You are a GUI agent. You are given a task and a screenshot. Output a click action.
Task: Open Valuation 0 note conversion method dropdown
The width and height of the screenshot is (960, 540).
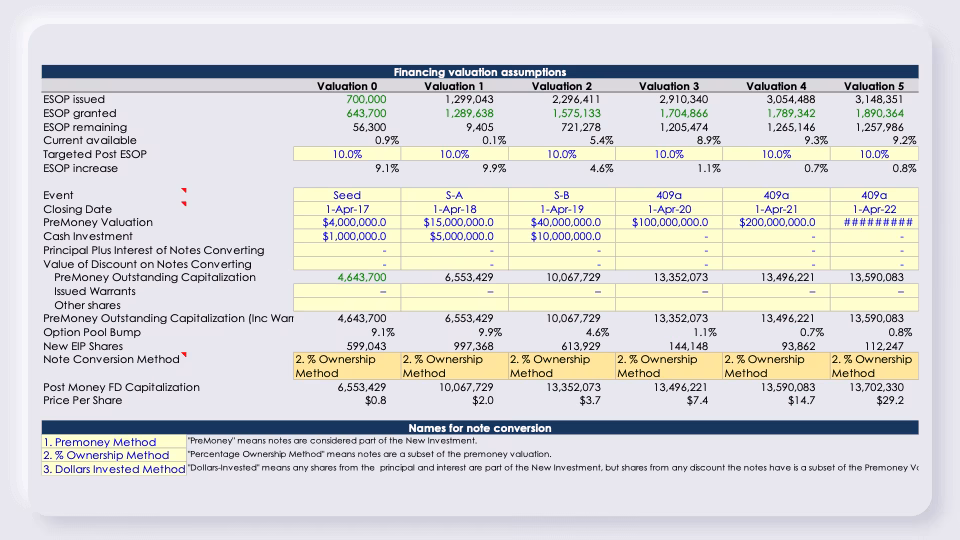pos(347,366)
